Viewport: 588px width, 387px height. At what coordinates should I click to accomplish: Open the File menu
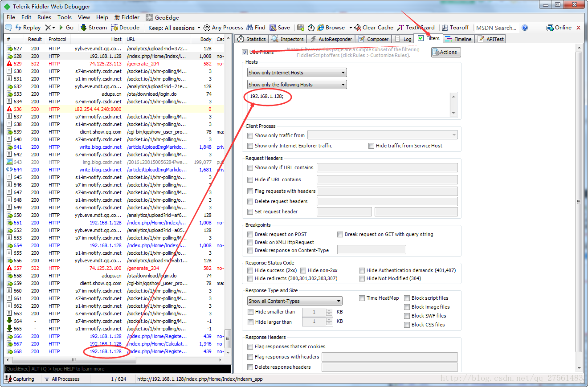pos(11,17)
